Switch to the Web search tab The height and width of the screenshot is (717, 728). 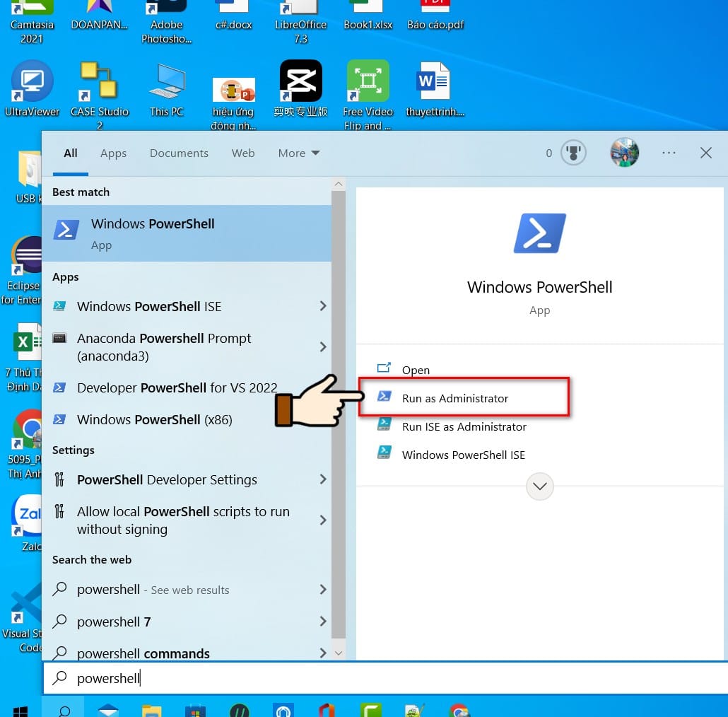point(243,153)
